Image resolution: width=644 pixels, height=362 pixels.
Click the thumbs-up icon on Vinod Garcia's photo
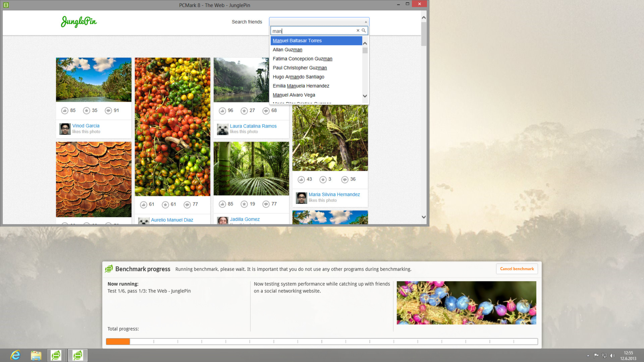[65, 110]
